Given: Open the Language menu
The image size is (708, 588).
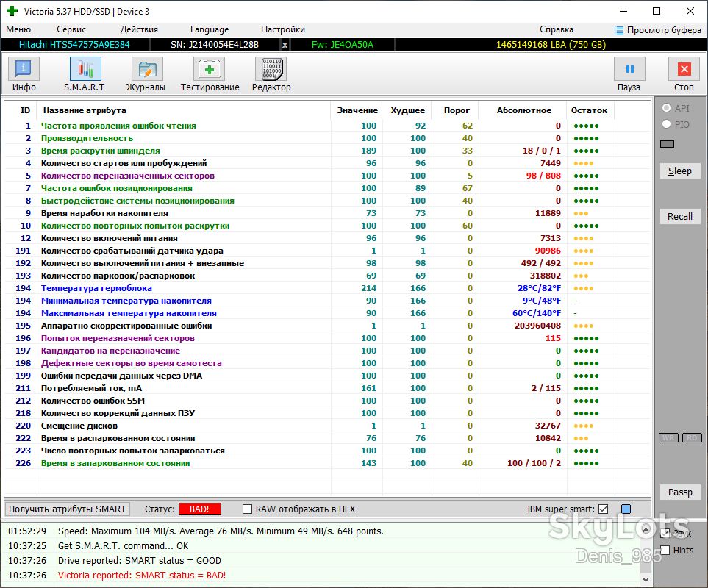Looking at the screenshot, I should pyautogui.click(x=210, y=29).
